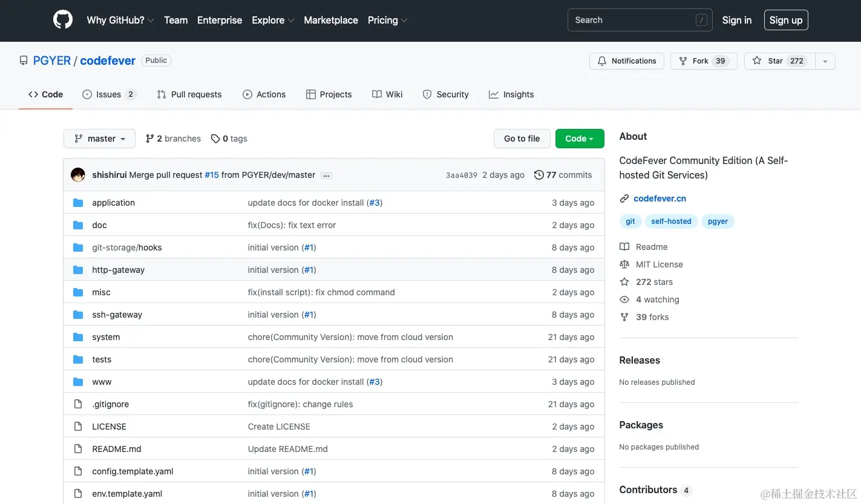This screenshot has height=504, width=861.
Task: Expand the Star lists dropdown arrow
Action: tap(825, 61)
